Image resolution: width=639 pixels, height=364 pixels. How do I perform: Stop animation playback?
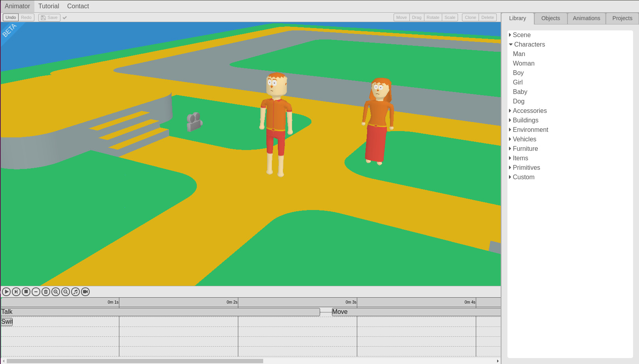tap(26, 292)
